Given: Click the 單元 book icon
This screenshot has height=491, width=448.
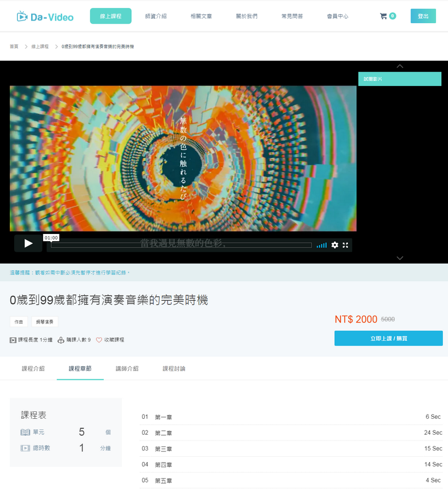Looking at the screenshot, I should pos(25,432).
